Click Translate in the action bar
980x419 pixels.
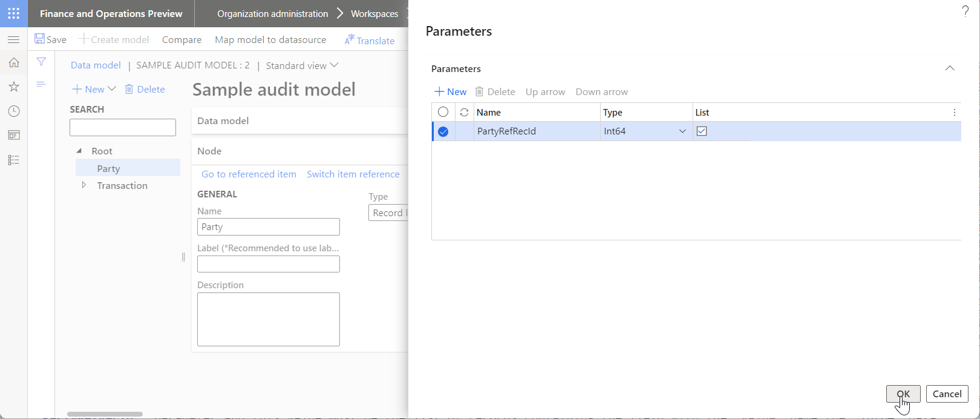click(x=370, y=41)
